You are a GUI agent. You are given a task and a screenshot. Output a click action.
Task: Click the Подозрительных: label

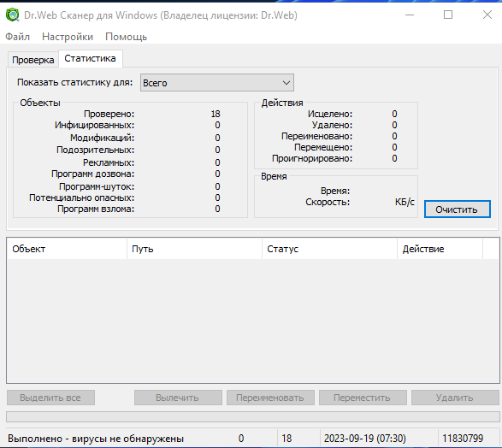point(96,150)
